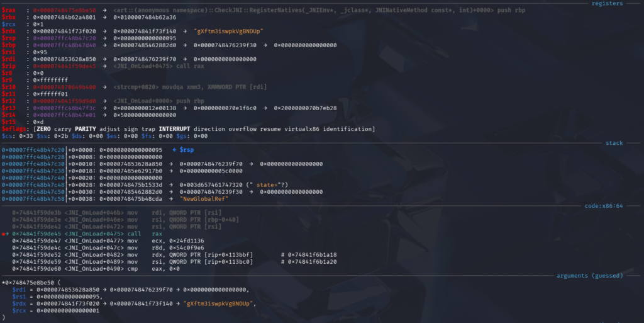Viewport: 644px width, 323px height.
Task: Select the $eflags label
Action: (x=14, y=129)
